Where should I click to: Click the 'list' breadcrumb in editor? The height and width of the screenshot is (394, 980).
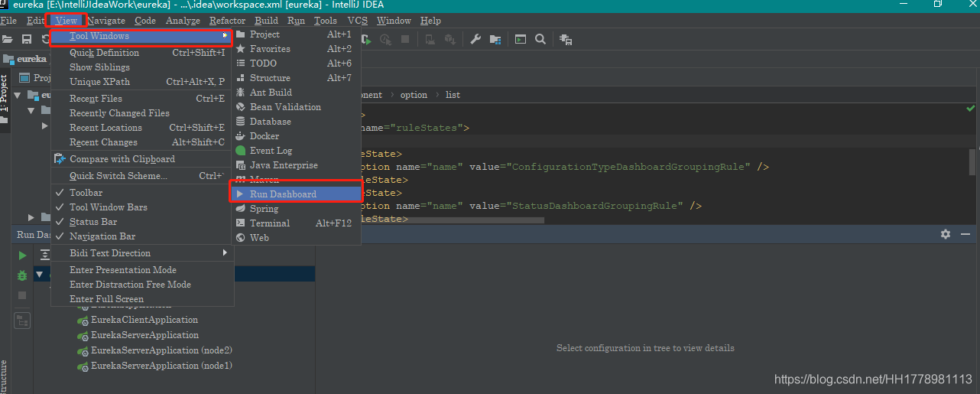pyautogui.click(x=453, y=95)
